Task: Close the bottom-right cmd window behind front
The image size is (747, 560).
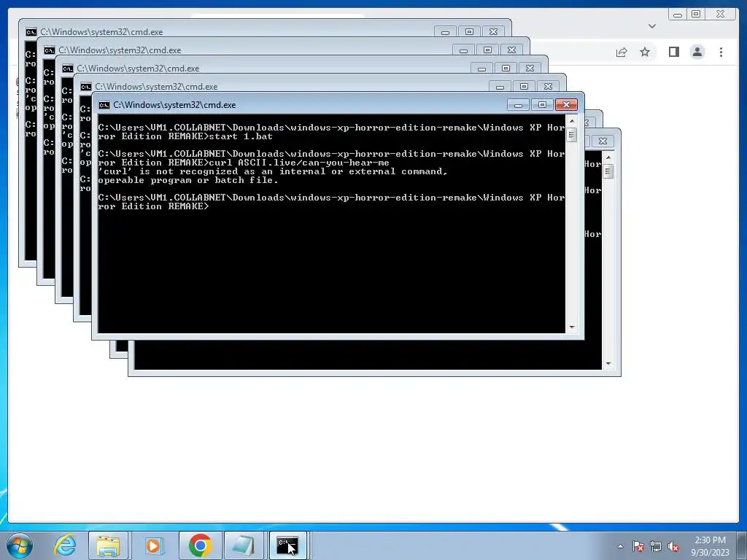Action: (603, 141)
